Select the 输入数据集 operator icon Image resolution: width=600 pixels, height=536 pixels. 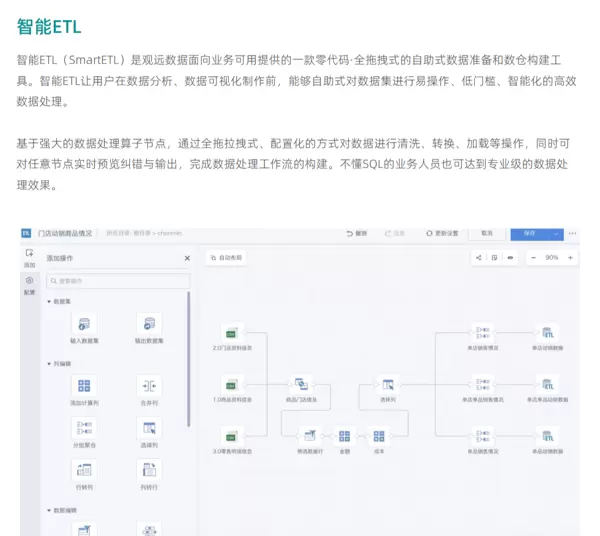pos(84,324)
